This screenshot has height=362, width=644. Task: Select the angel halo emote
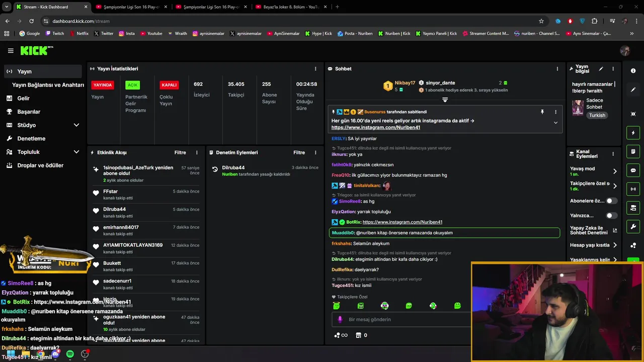point(336,306)
